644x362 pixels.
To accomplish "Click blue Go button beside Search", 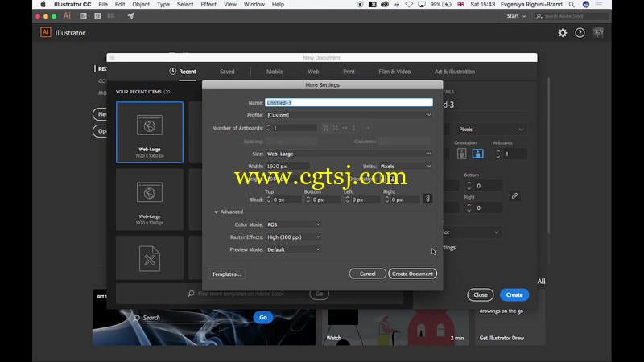I will (263, 317).
